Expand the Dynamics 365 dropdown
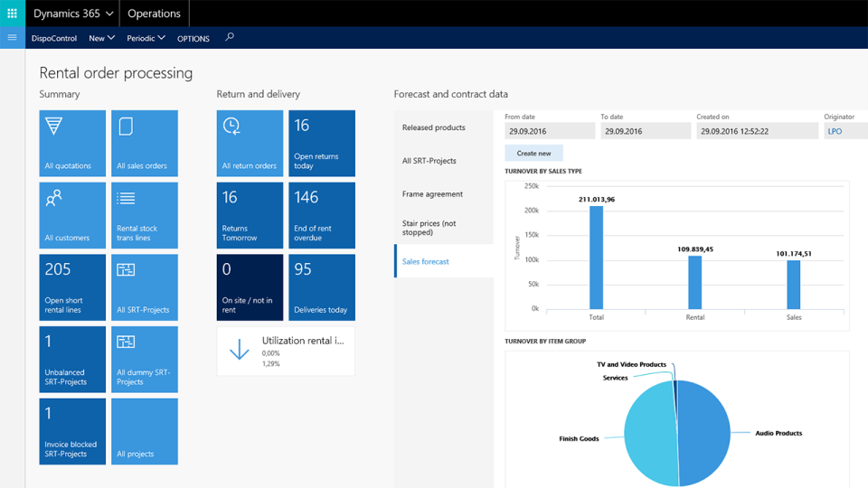Viewport: 868px width, 488px height. (72, 14)
